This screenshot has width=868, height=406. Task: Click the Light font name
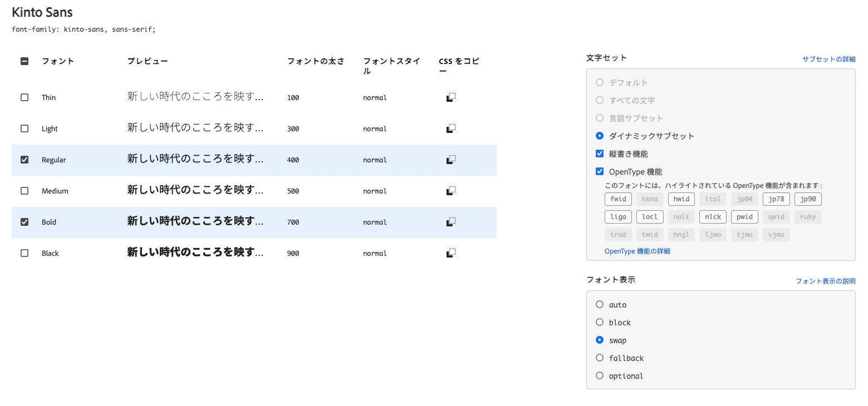coord(50,128)
